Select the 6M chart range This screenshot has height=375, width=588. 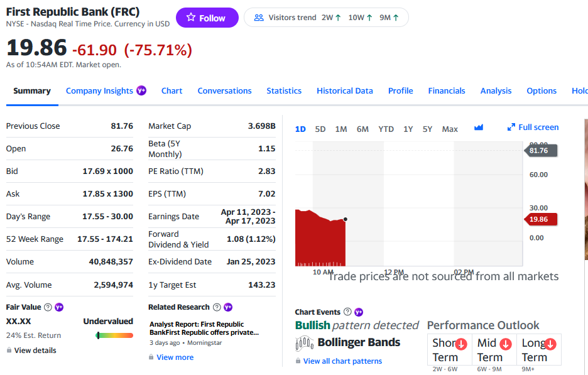[x=362, y=129]
